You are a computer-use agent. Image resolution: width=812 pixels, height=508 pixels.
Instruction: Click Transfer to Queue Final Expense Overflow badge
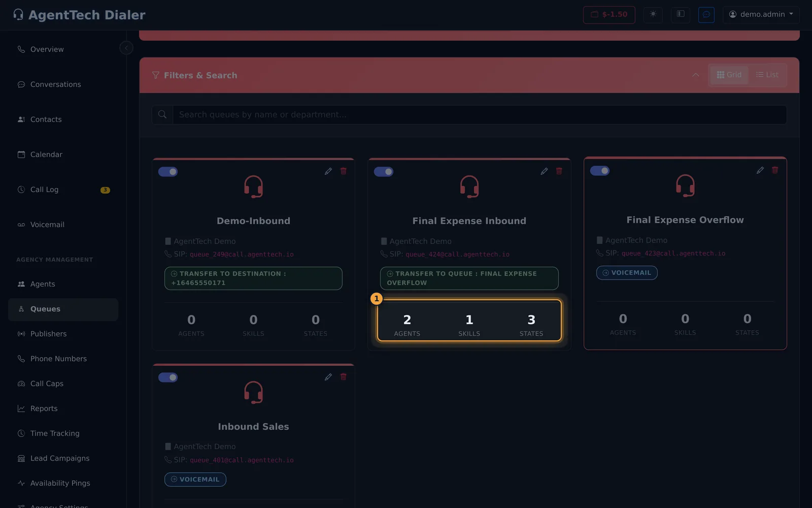coord(469,278)
